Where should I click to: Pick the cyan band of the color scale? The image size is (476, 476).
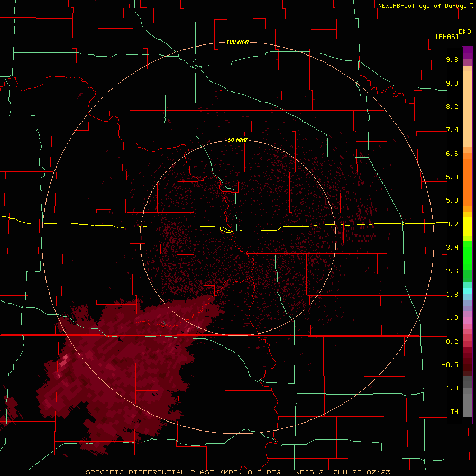tap(467, 291)
